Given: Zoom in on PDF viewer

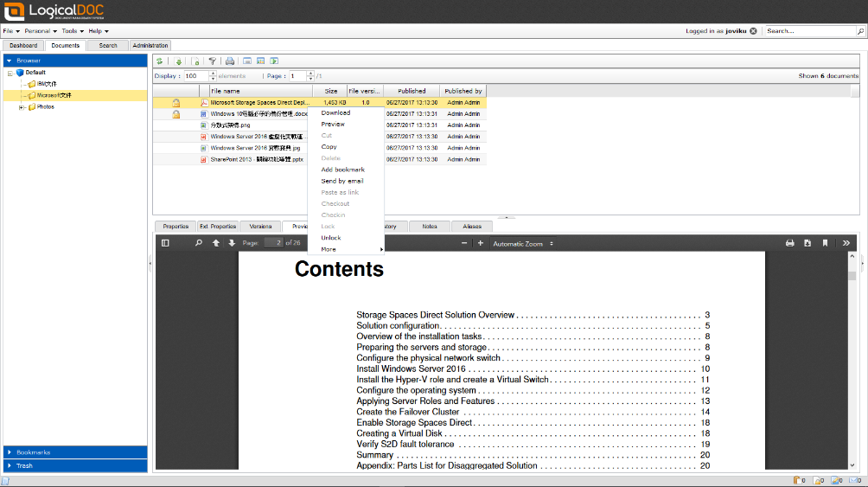Looking at the screenshot, I should (x=481, y=243).
